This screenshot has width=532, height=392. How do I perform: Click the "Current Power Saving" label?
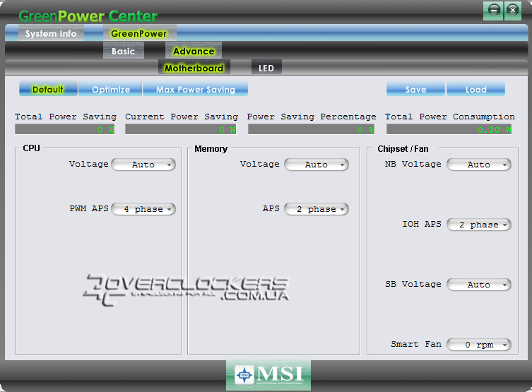click(x=182, y=117)
